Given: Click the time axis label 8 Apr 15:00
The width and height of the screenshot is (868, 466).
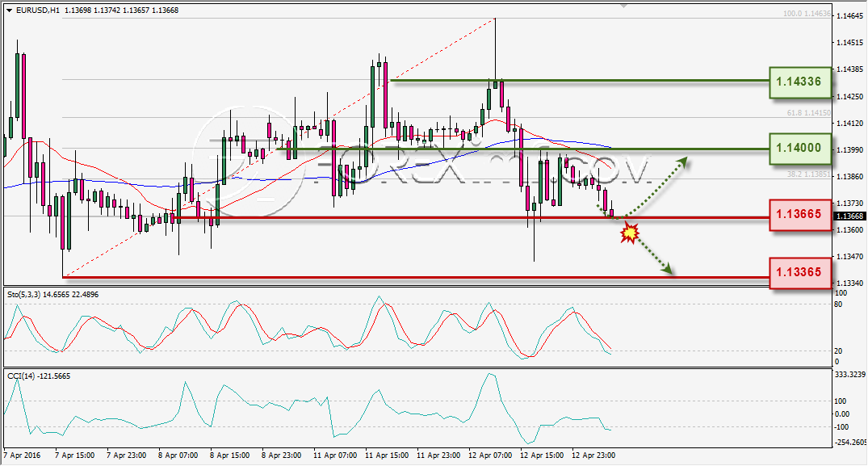Looking at the screenshot, I should click(230, 456).
